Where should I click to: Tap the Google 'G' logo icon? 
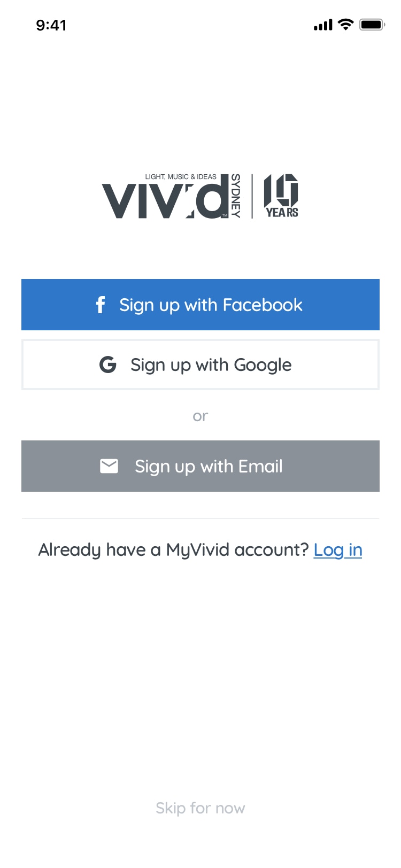[108, 365]
